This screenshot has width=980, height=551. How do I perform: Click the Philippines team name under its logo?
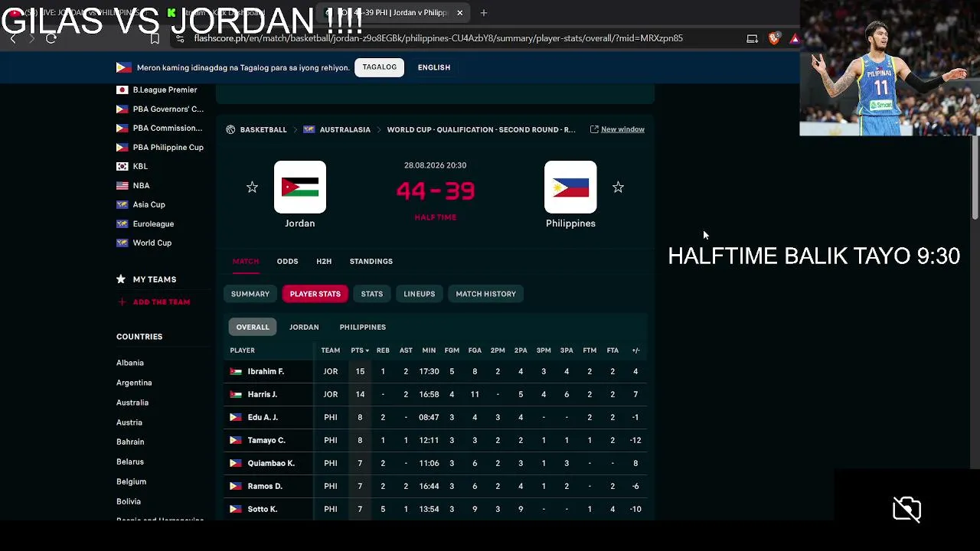pyautogui.click(x=570, y=223)
